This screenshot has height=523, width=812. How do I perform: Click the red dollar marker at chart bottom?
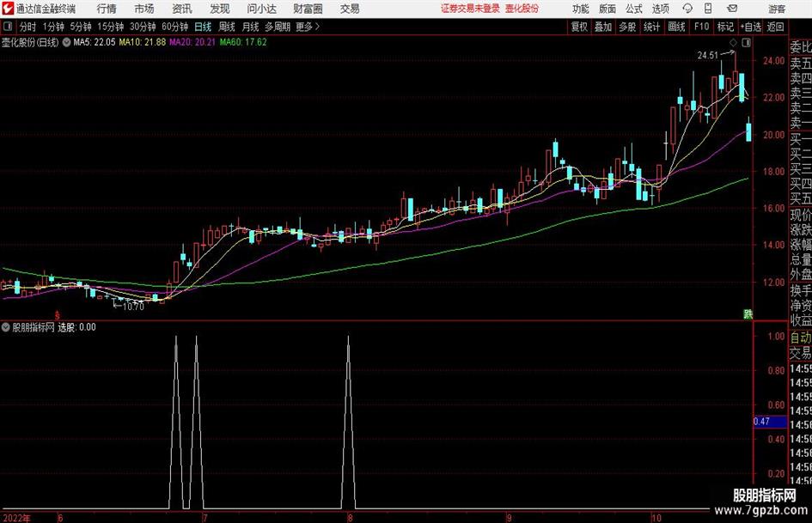(x=58, y=315)
